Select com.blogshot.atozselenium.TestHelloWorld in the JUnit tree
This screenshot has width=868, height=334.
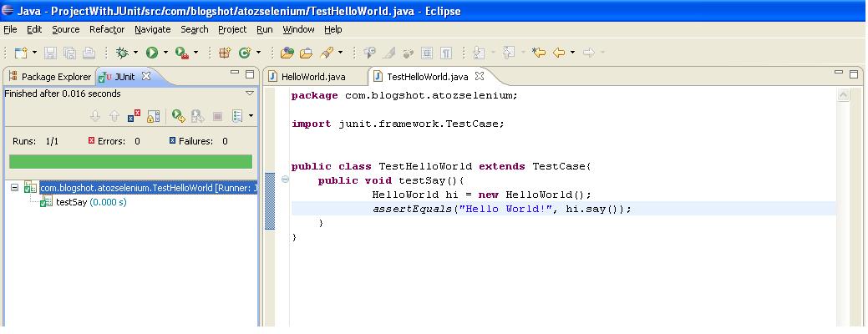tap(141, 188)
